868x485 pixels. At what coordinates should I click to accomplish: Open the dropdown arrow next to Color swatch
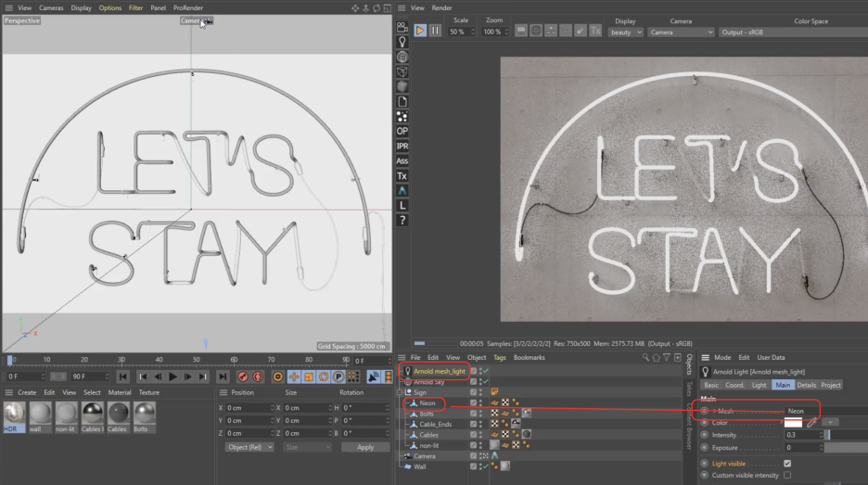[x=830, y=423]
